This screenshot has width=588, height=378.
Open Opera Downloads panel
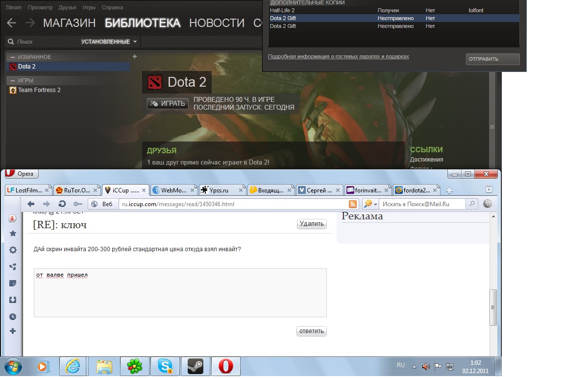[x=13, y=300]
